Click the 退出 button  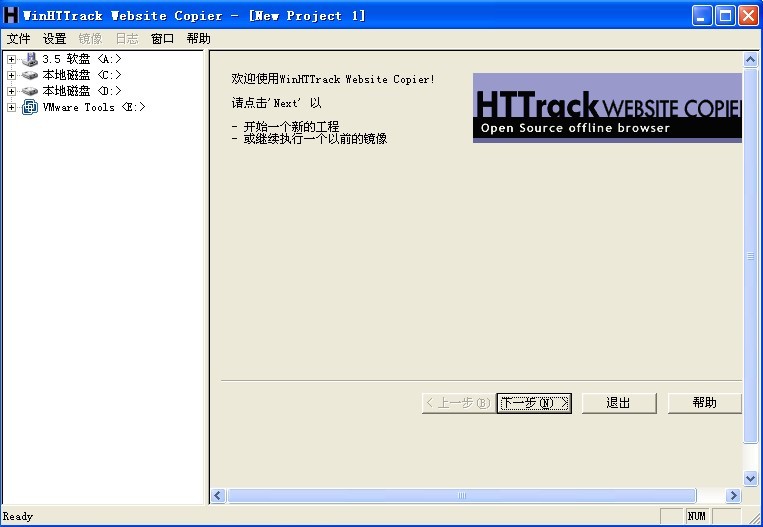pyautogui.click(x=619, y=403)
